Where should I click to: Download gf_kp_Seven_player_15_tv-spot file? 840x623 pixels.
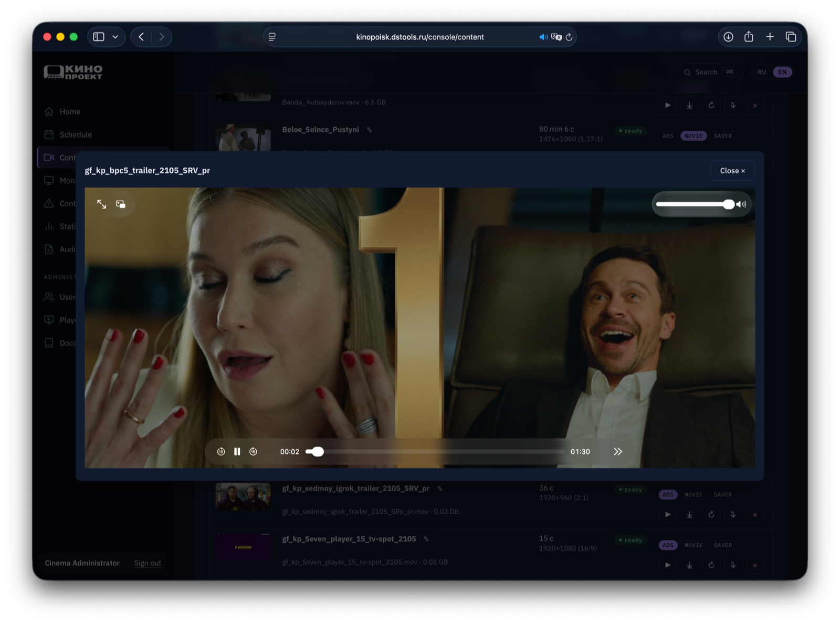point(690,565)
